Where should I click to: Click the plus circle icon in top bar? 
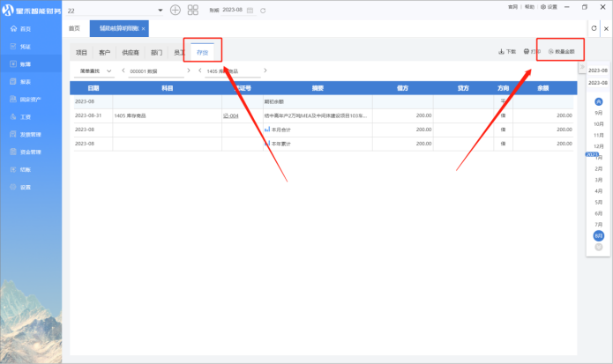click(175, 10)
